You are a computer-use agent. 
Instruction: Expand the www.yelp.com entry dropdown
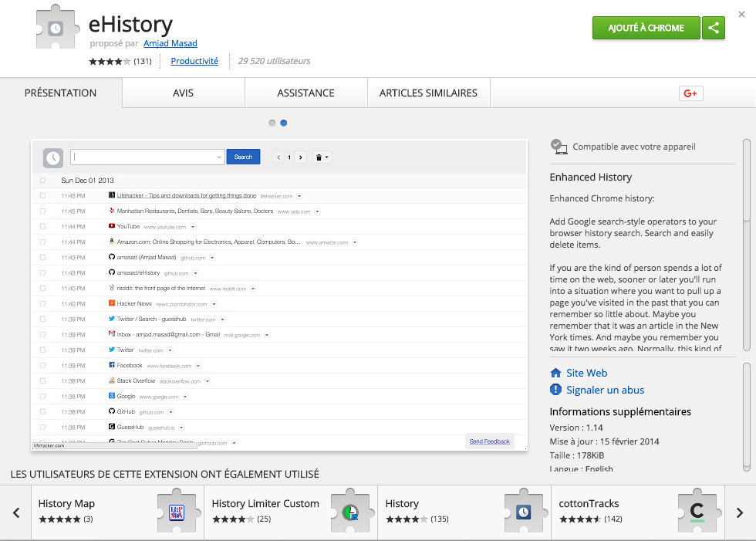click(x=317, y=211)
